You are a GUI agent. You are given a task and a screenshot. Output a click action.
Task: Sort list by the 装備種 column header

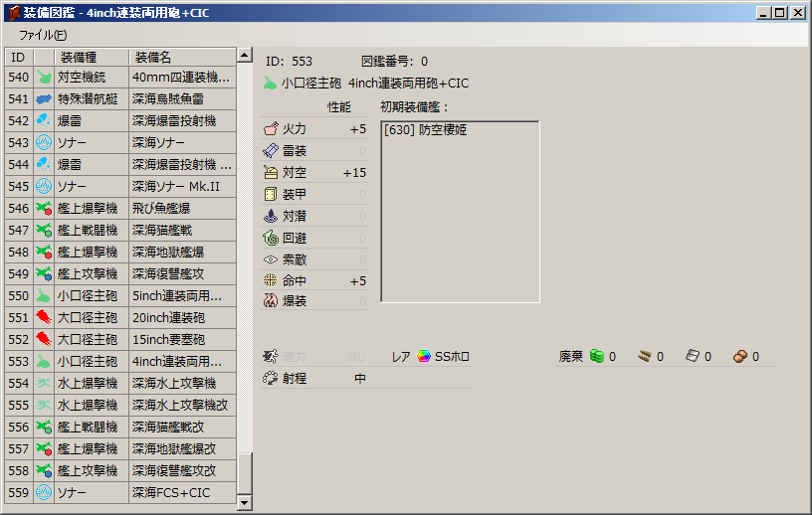[80, 57]
